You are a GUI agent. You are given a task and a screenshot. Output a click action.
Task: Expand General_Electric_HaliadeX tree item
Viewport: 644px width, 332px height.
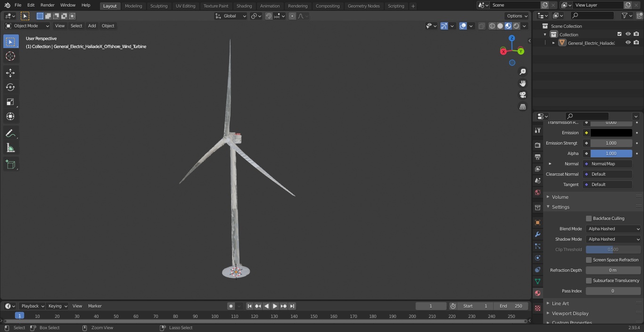553,43
